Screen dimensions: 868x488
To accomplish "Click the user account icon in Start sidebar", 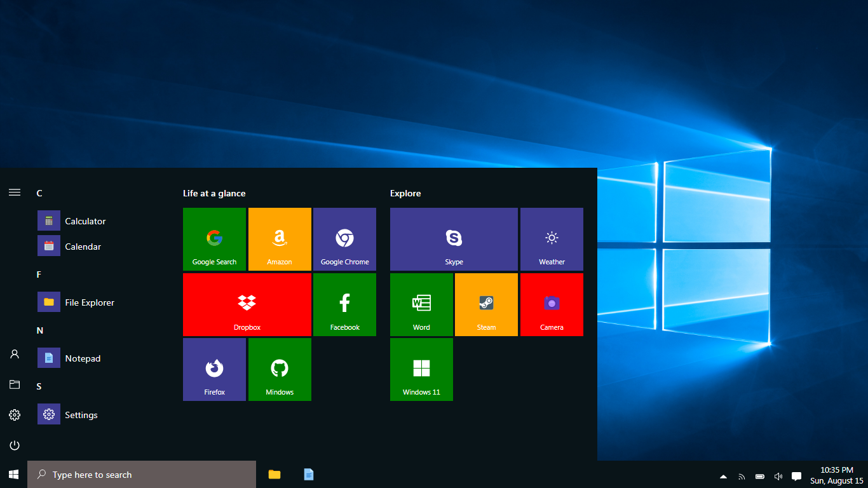I will tap(15, 354).
